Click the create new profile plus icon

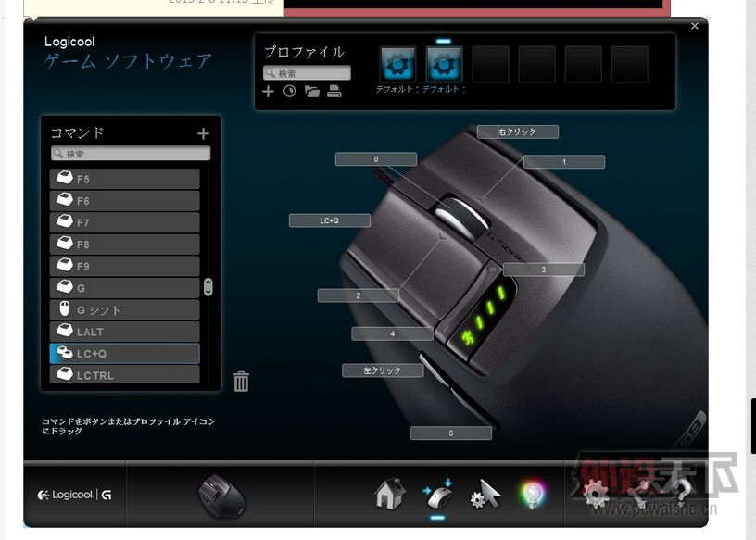coord(268,91)
